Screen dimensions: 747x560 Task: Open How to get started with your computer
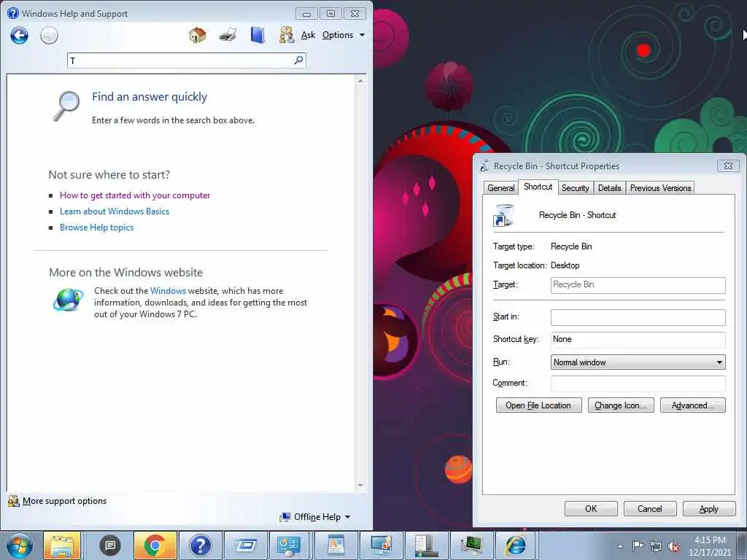coord(135,195)
